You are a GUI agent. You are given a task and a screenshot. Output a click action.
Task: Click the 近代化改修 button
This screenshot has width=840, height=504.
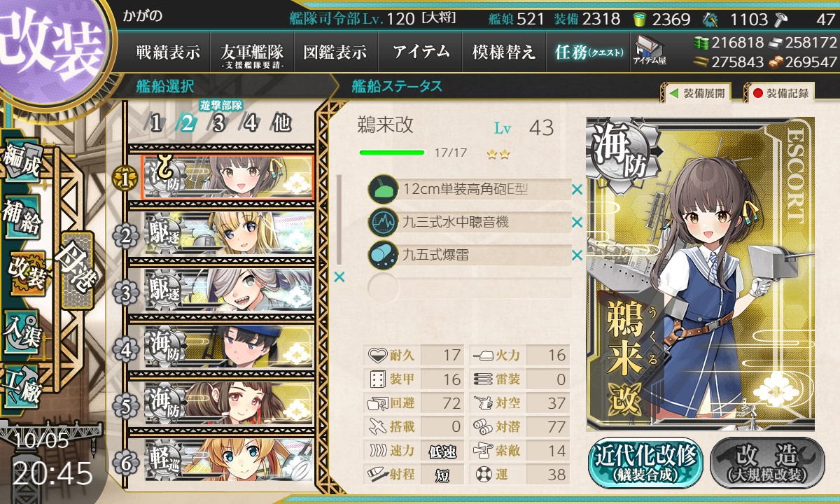pos(645,463)
